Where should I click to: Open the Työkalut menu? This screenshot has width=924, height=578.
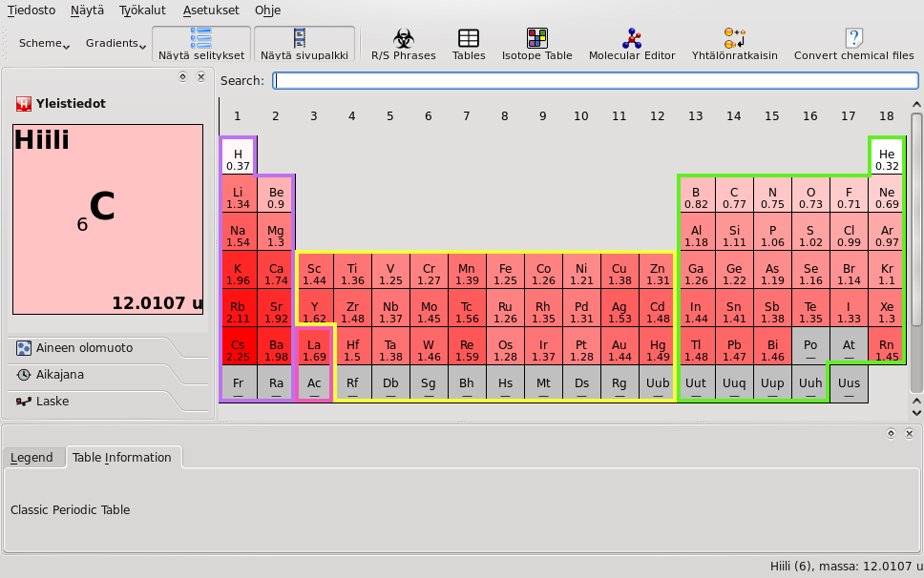[143, 10]
